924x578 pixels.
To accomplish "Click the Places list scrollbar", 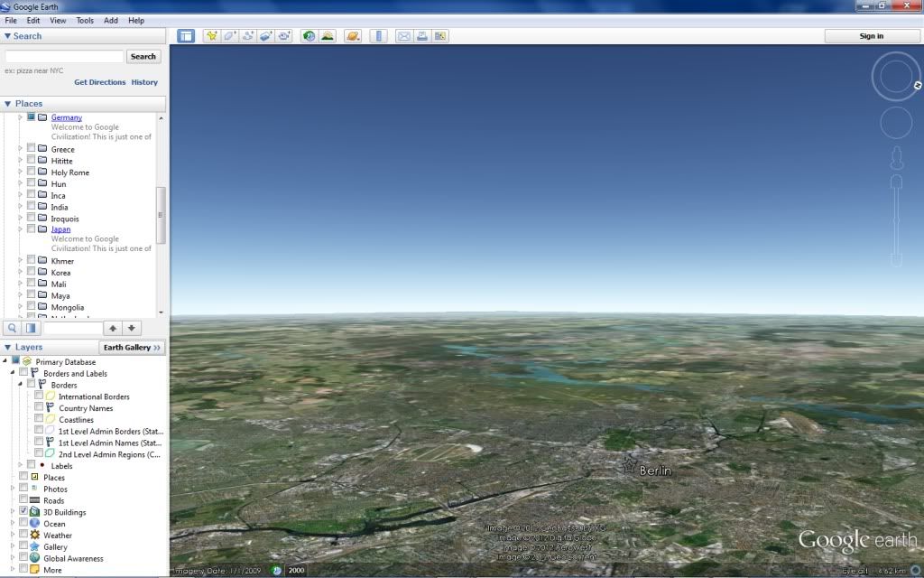I will (161, 215).
